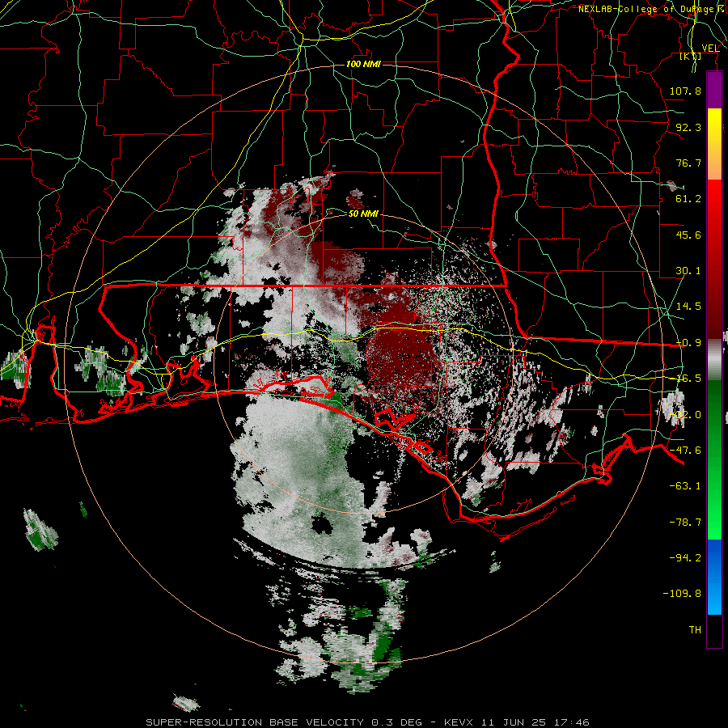Select the 14.5 velocity scale value
Screen dimensions: 728x728
[x=688, y=307]
